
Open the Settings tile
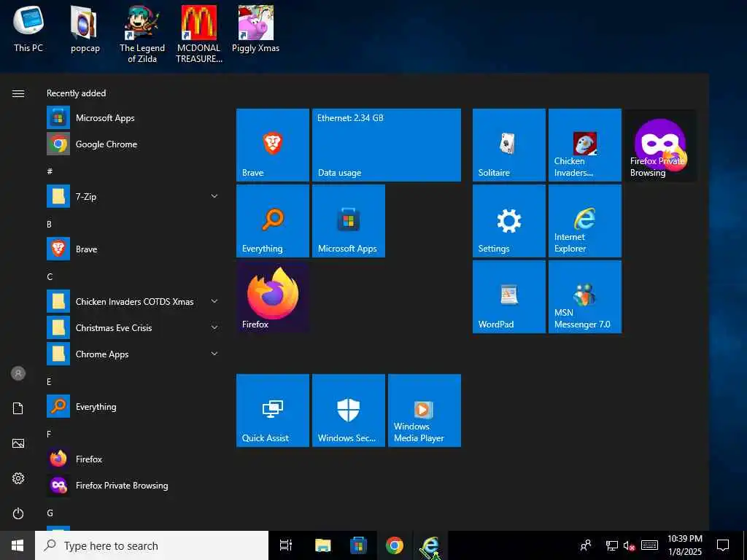click(508, 221)
